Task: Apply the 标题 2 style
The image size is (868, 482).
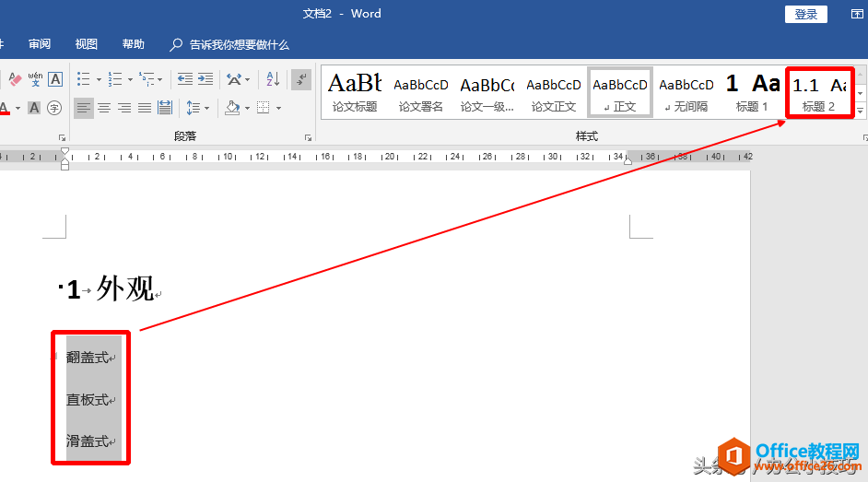Action: 819,92
